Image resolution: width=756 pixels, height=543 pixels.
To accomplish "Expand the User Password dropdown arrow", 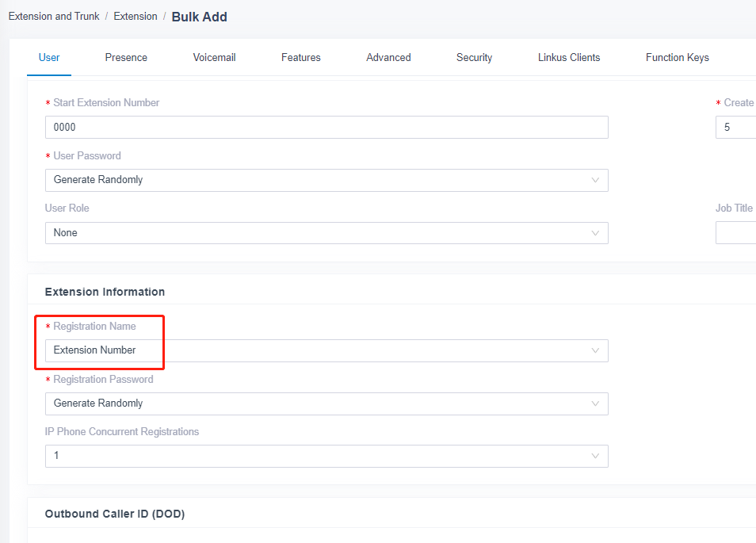I will tap(595, 180).
